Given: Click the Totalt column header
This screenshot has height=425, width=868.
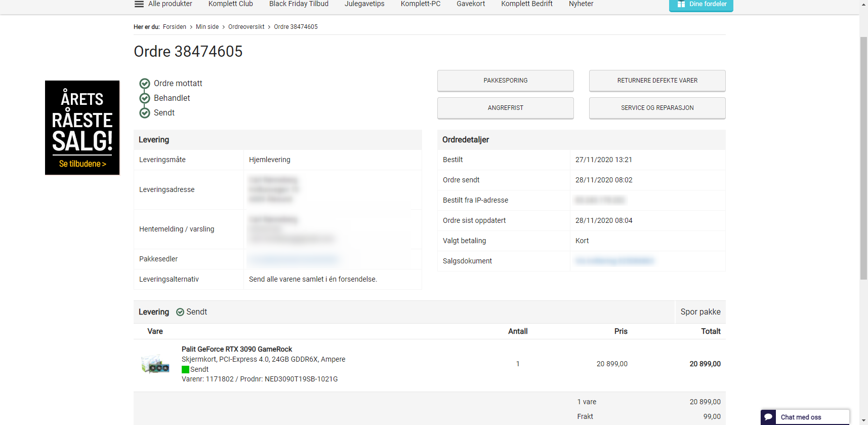Looking at the screenshot, I should point(711,331).
